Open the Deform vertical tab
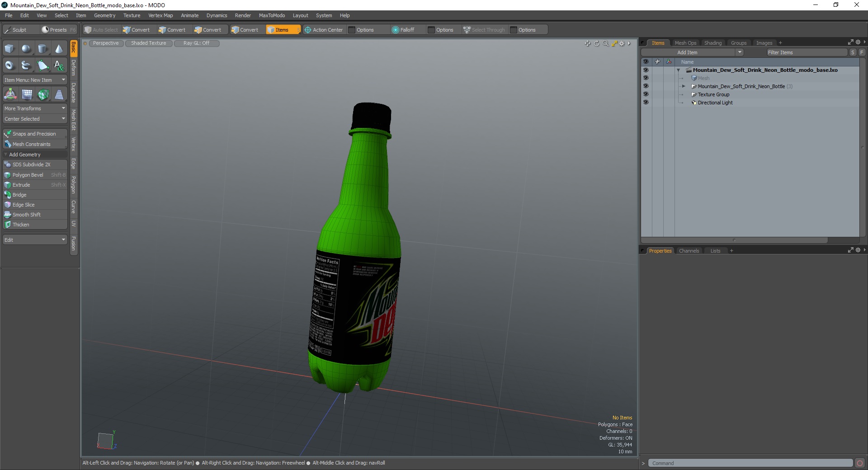This screenshot has width=868, height=470. click(74, 68)
